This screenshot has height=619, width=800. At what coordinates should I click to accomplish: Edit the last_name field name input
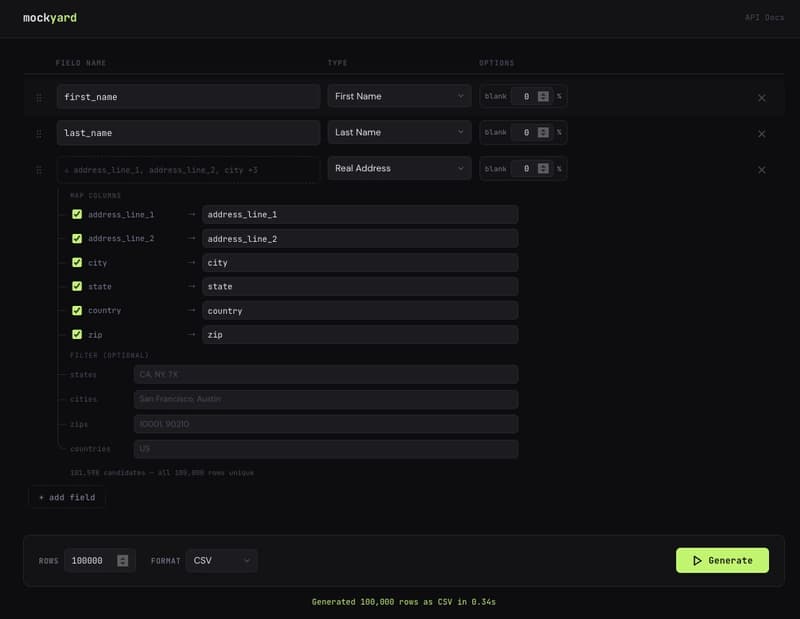(188, 133)
